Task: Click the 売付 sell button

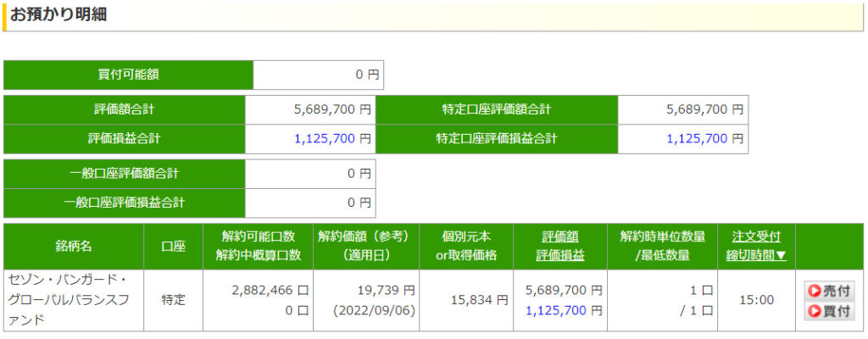Action: coord(829,291)
